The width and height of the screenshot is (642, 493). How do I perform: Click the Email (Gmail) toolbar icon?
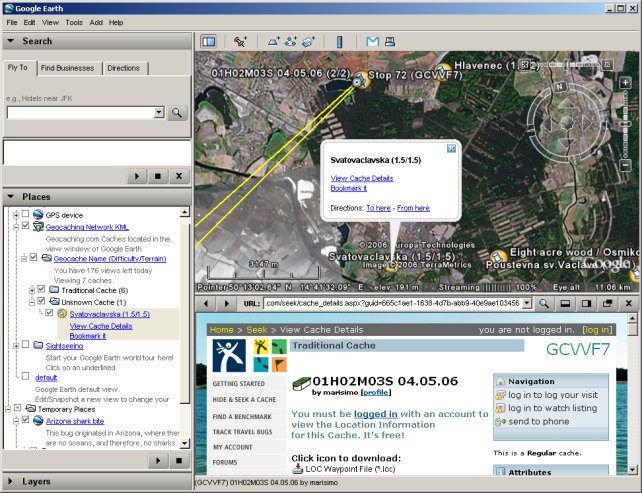click(373, 41)
